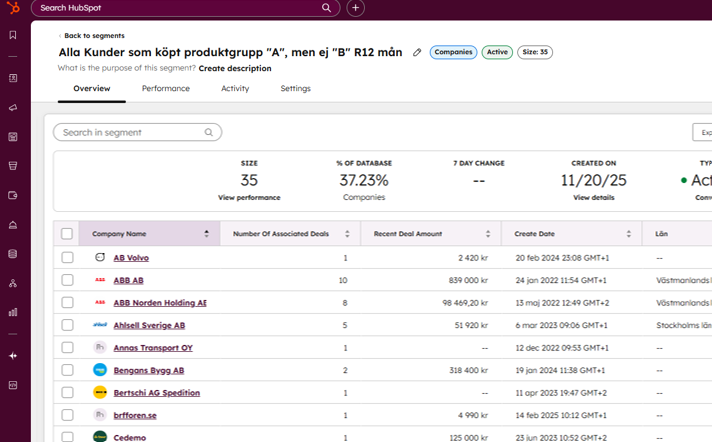Check the ABB AB row checkbox

[67, 280]
